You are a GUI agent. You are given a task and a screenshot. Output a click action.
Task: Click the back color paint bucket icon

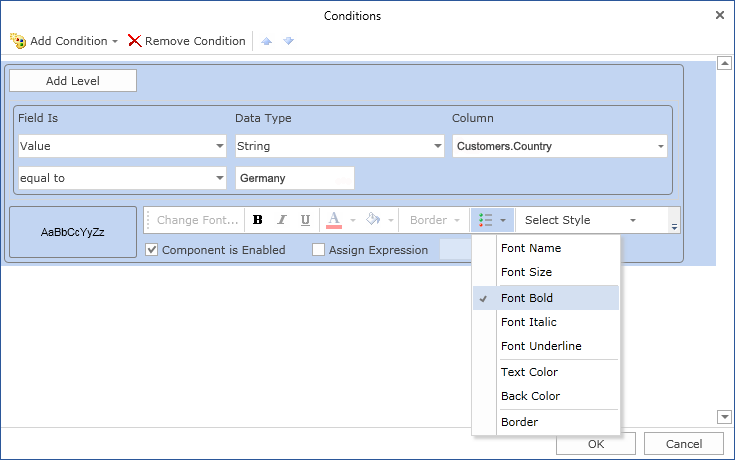373,220
